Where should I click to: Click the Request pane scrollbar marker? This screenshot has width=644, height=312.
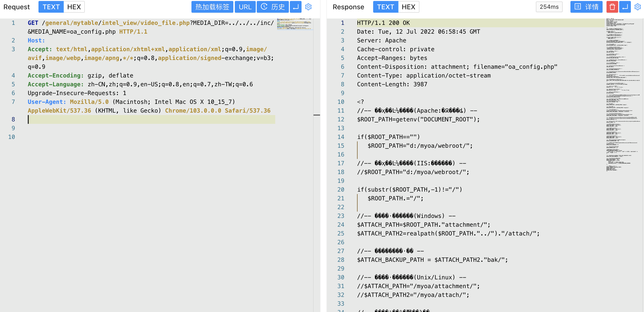click(316, 115)
